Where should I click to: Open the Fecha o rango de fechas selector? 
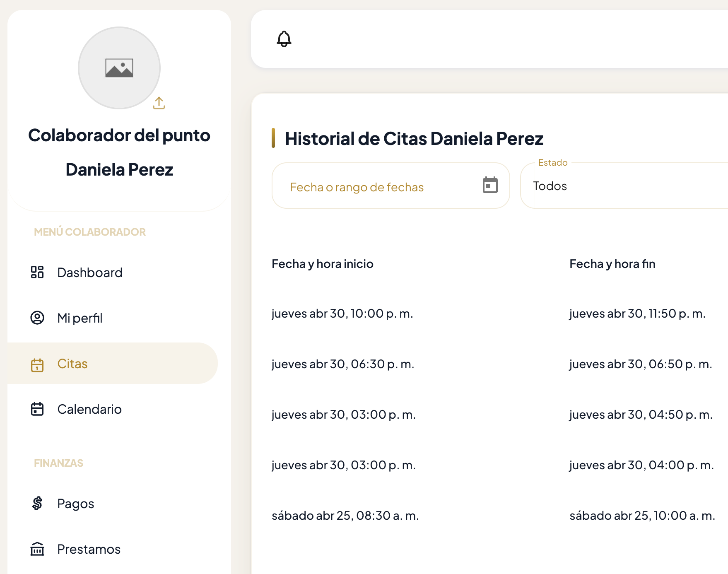point(373,187)
